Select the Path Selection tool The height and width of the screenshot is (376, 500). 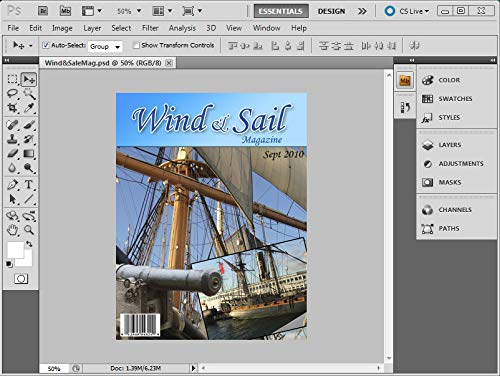[12, 199]
